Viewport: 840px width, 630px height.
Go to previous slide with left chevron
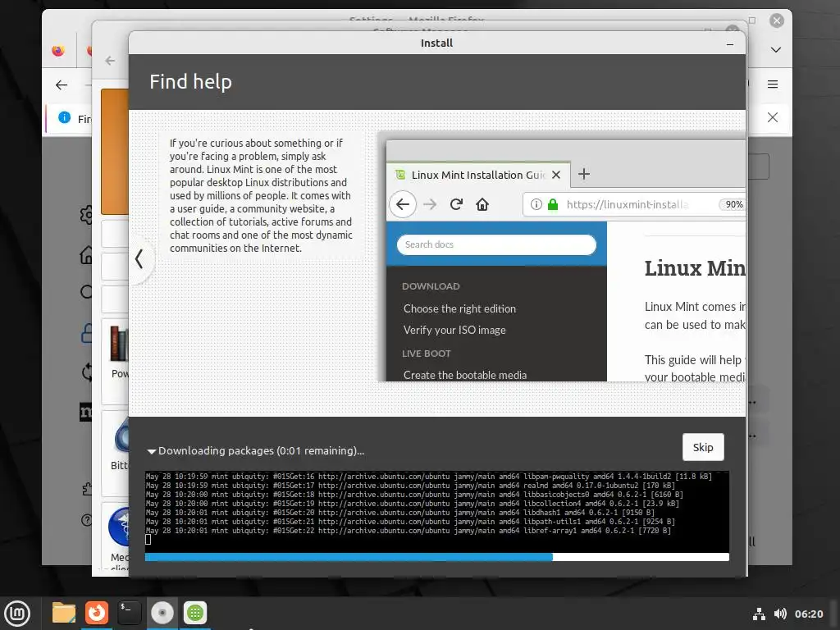[139, 258]
